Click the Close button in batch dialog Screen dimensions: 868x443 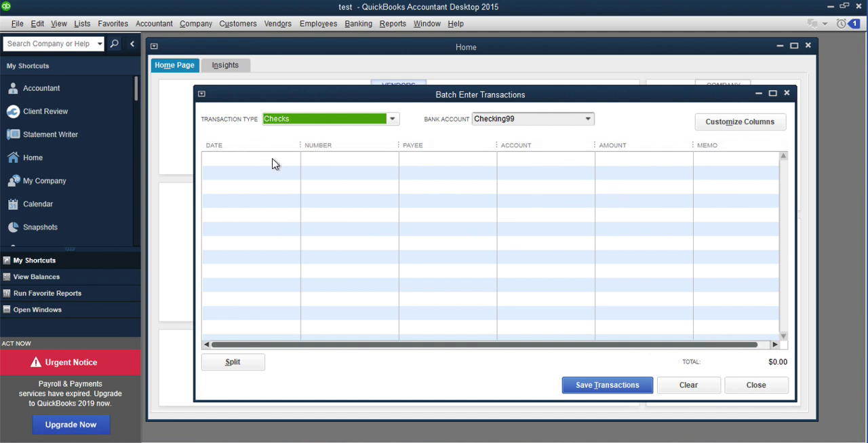(x=756, y=385)
